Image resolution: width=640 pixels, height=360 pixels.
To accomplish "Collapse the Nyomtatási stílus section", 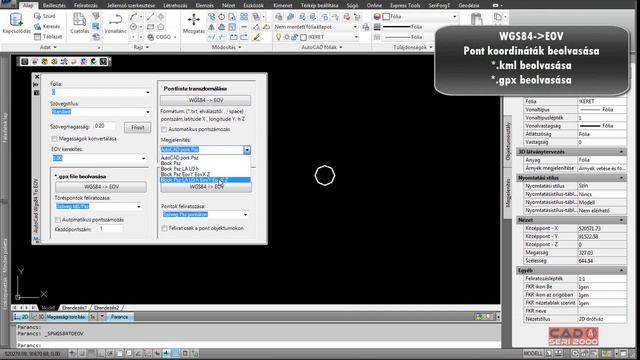I will [621, 178].
